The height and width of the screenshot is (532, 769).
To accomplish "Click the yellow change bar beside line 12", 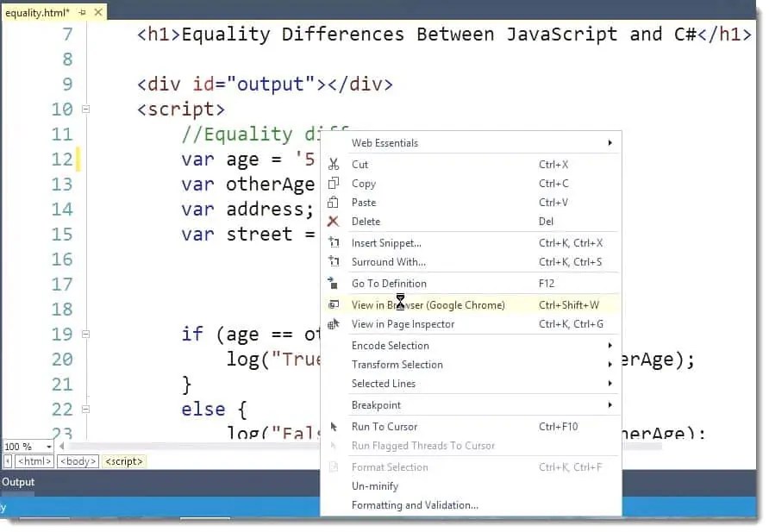I will (x=79, y=159).
